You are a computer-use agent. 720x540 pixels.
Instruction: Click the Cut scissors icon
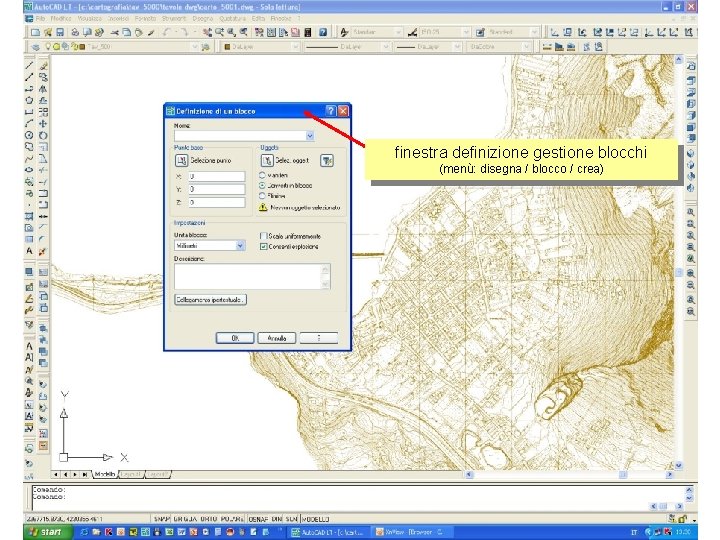tap(114, 32)
